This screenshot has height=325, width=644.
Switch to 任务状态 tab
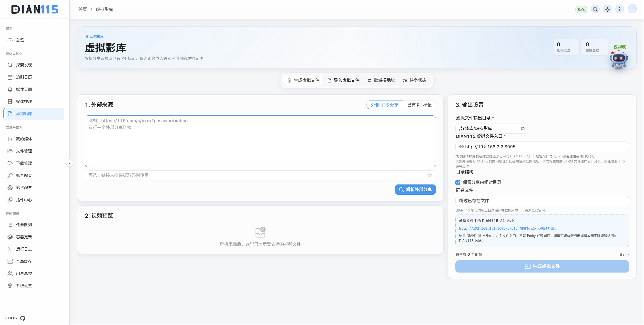coord(415,80)
